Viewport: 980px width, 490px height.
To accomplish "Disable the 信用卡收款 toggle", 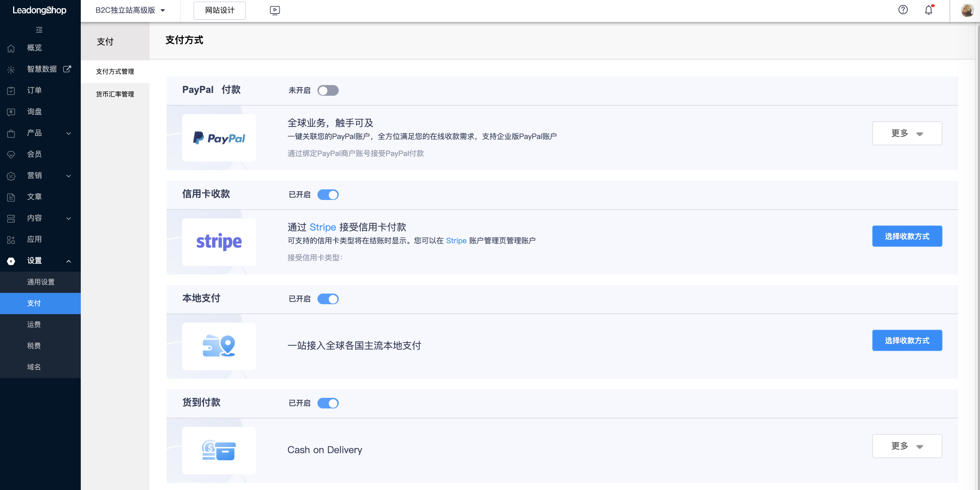I will (328, 195).
